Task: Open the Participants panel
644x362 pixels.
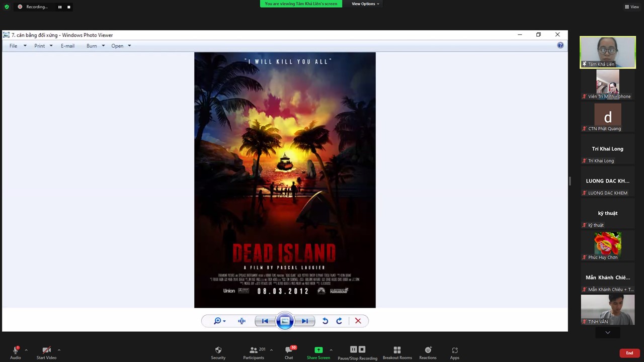Action: point(254,352)
